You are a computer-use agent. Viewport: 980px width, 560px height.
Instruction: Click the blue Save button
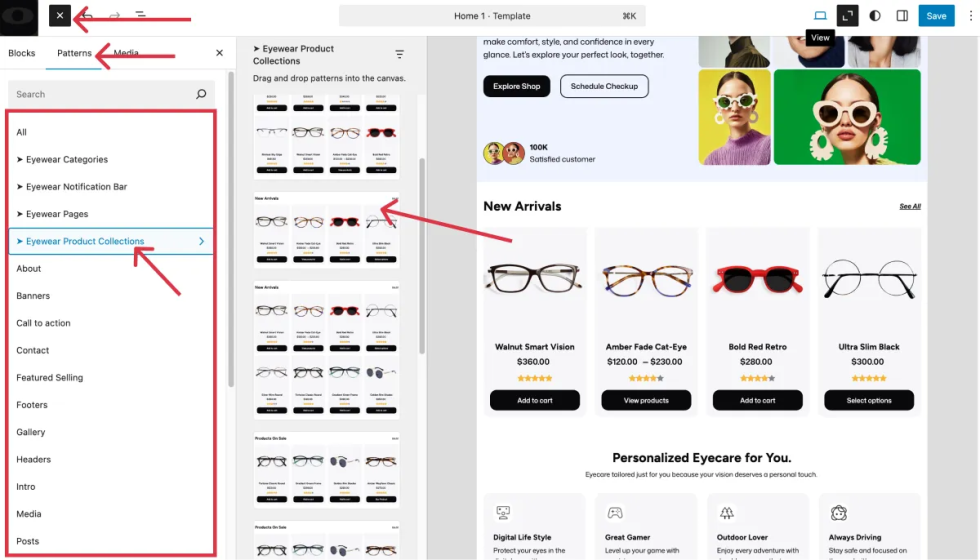point(936,16)
